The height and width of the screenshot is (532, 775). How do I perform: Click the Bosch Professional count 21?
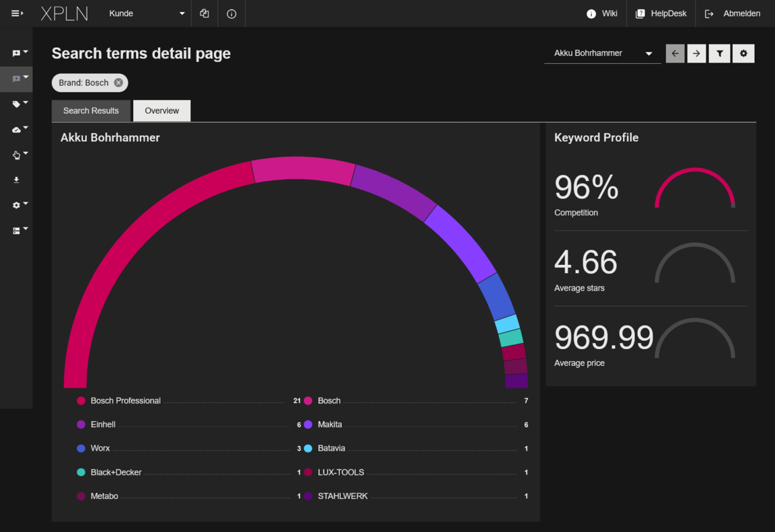coord(297,401)
